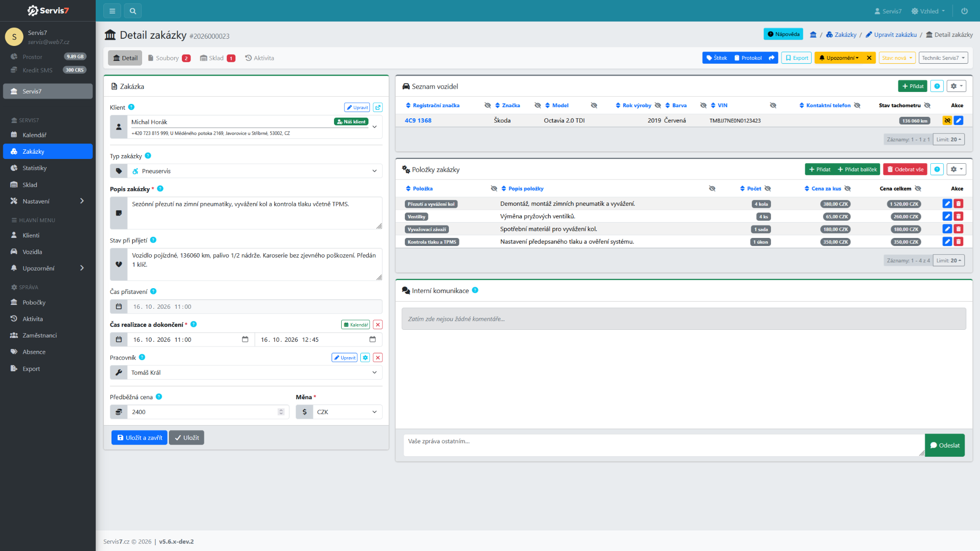Viewport: 980px width, 551px height.
Task: Click Přidat balíček button
Action: [857, 169]
